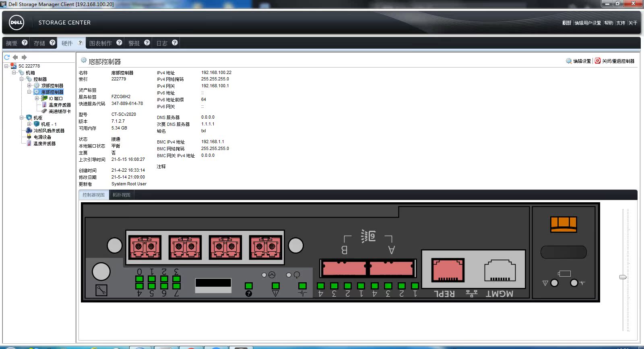This screenshot has width=644, height=349.
Task: Click the zoom slider handle beside controller view
Action: pyautogui.click(x=623, y=277)
